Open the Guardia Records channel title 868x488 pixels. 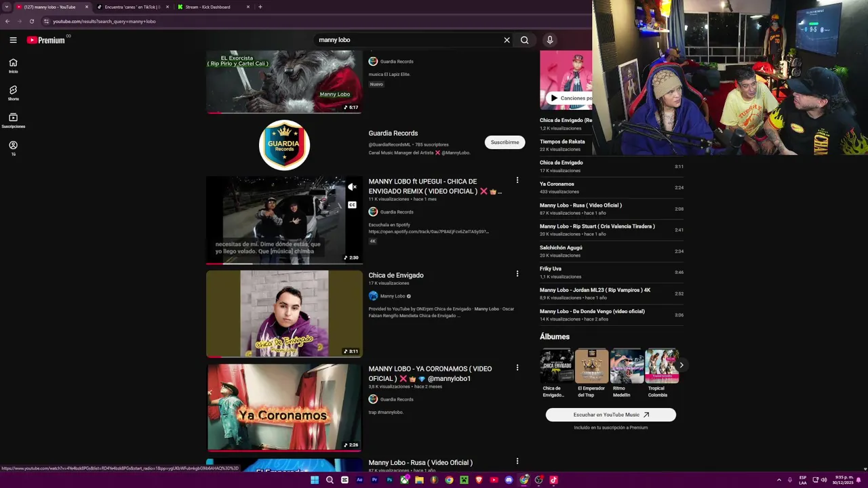click(393, 133)
